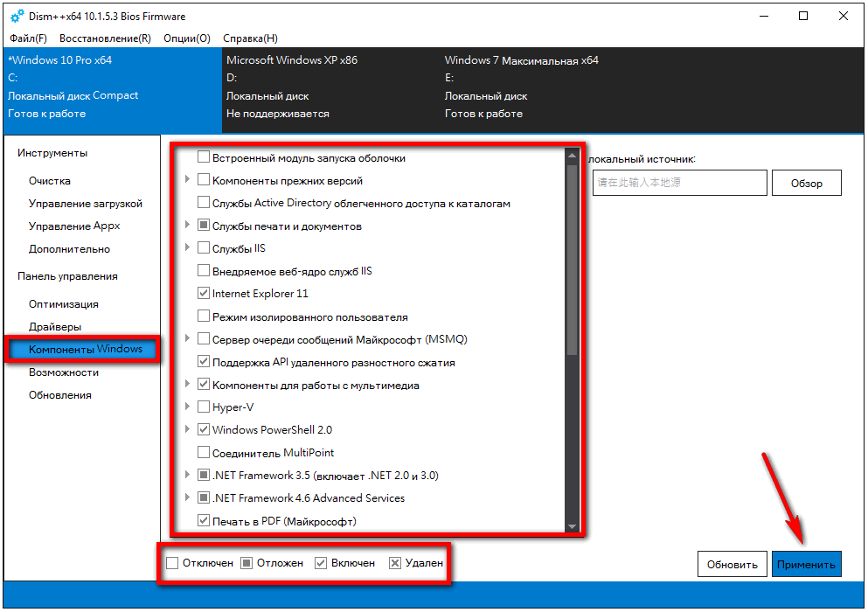Click the Инструменты header in sidebar
This screenshot has width=868, height=612.
[x=52, y=153]
